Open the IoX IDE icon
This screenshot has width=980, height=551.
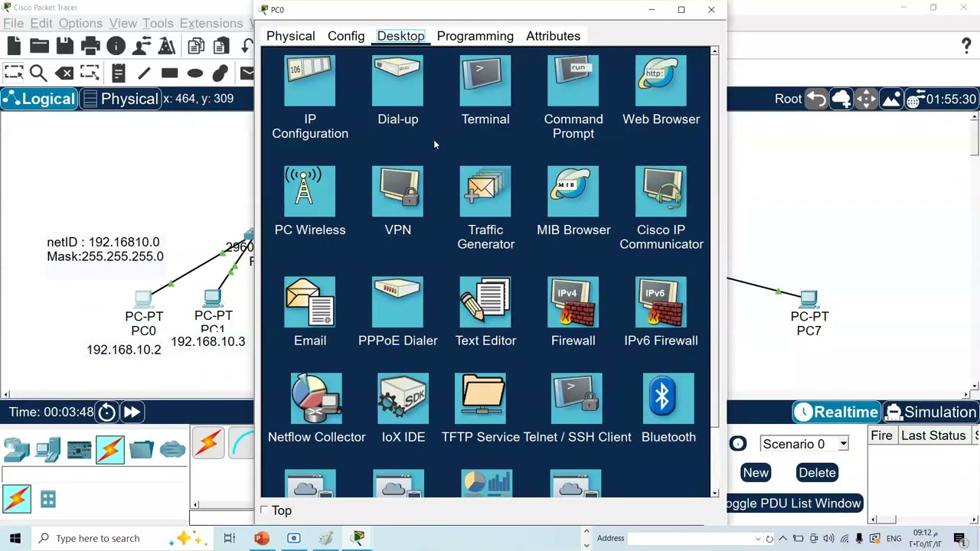[x=403, y=399]
